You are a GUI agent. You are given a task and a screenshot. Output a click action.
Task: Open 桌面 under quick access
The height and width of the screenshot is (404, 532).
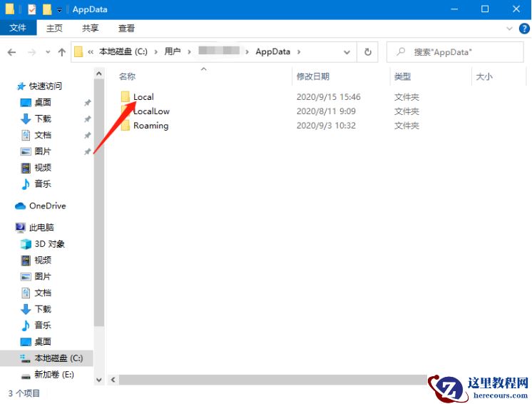pyautogui.click(x=43, y=102)
